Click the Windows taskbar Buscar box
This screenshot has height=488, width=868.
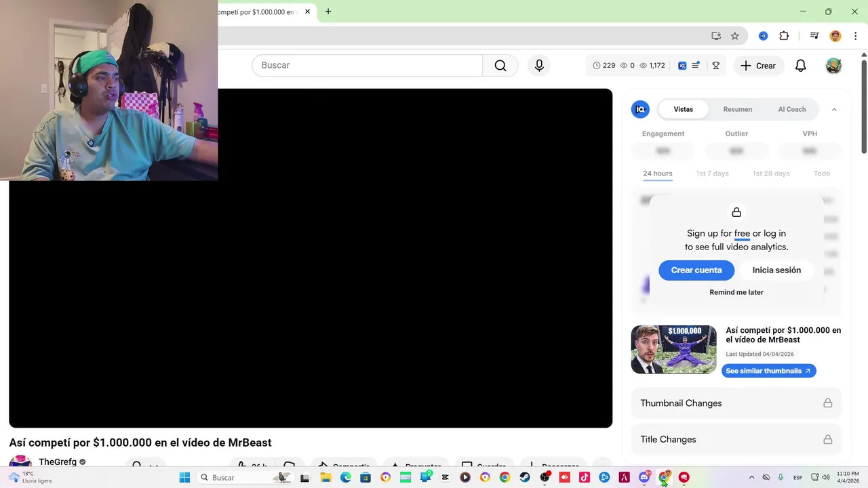[x=245, y=477]
